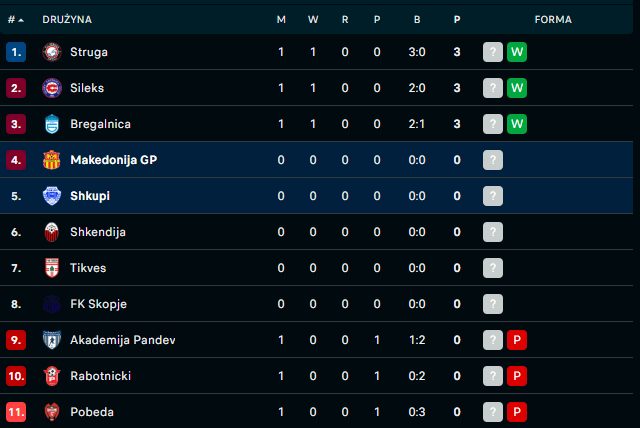Click the Makedonija GP club badge
640x428 pixels.
(52, 160)
